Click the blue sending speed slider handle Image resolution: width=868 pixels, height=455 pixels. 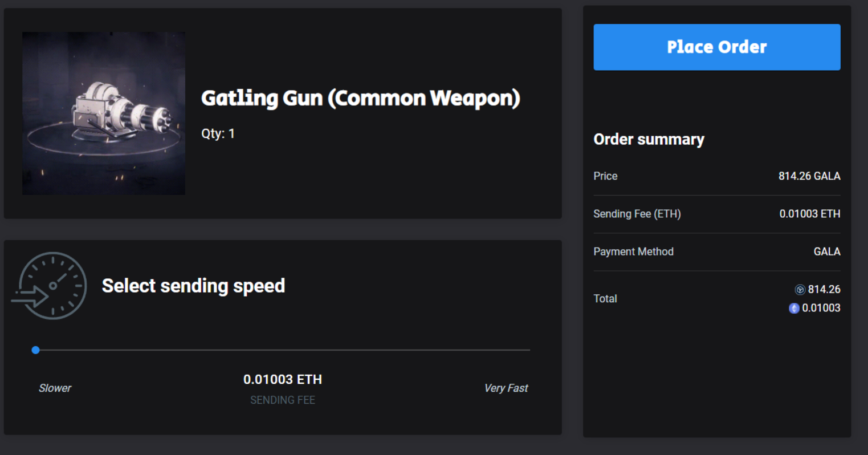[x=36, y=350]
